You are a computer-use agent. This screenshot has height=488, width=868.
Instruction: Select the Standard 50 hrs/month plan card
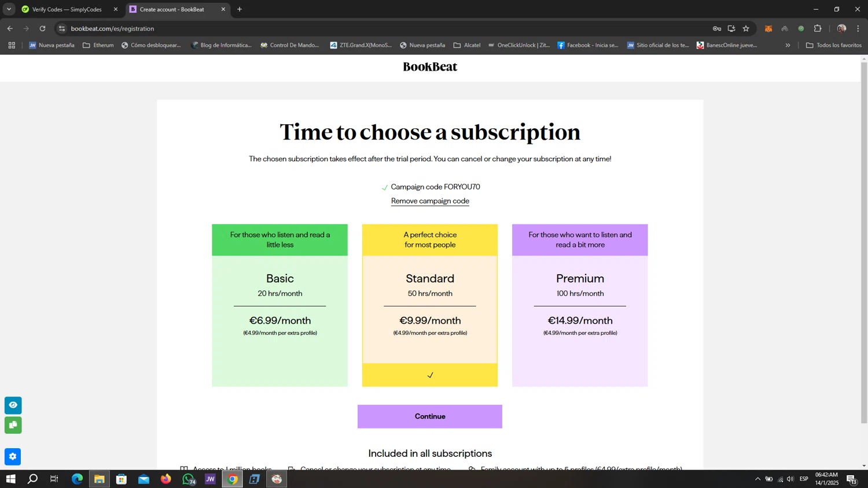tap(430, 305)
